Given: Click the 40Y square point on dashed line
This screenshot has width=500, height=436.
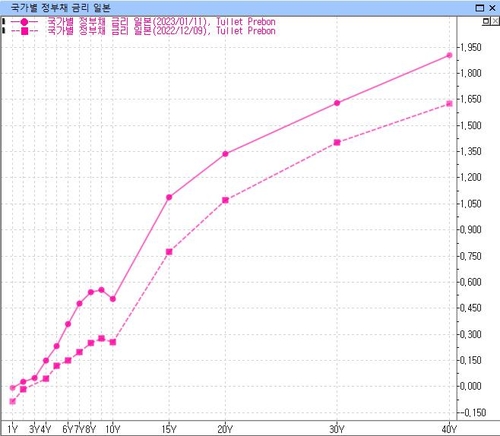Looking at the screenshot, I should 449,104.
